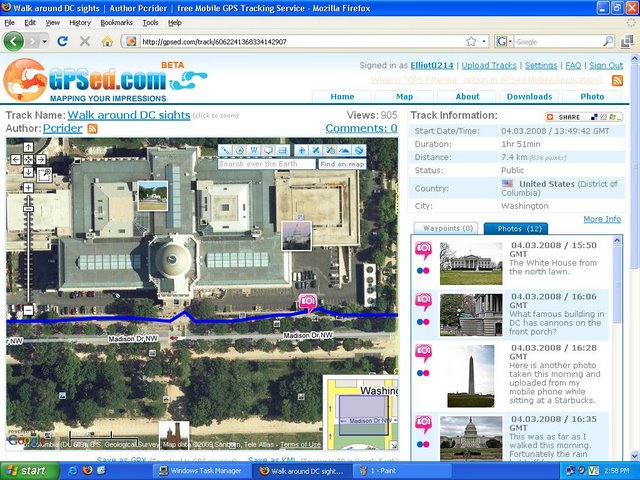
Task: Click the comment bubble icon in map toolbar
Action: coord(268,151)
